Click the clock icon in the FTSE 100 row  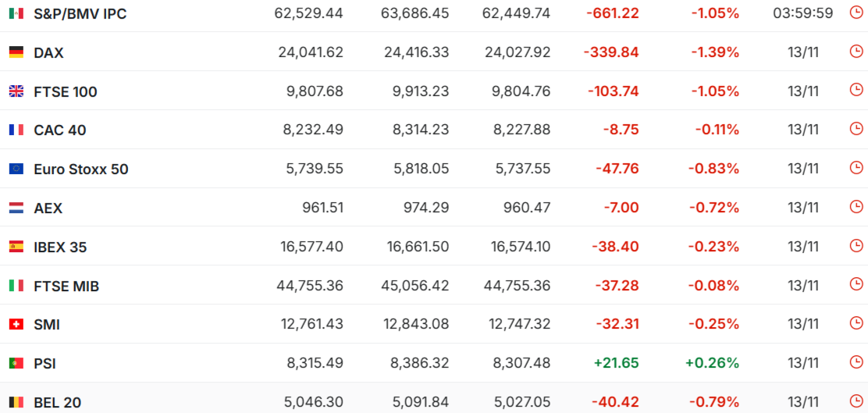click(856, 90)
